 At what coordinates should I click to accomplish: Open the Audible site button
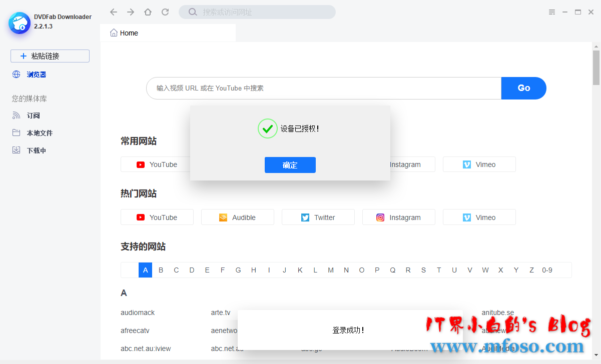(x=238, y=217)
